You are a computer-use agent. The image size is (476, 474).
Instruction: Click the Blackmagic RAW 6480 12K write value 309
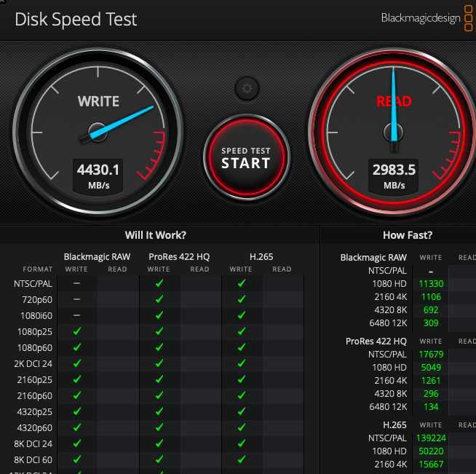coord(431,323)
